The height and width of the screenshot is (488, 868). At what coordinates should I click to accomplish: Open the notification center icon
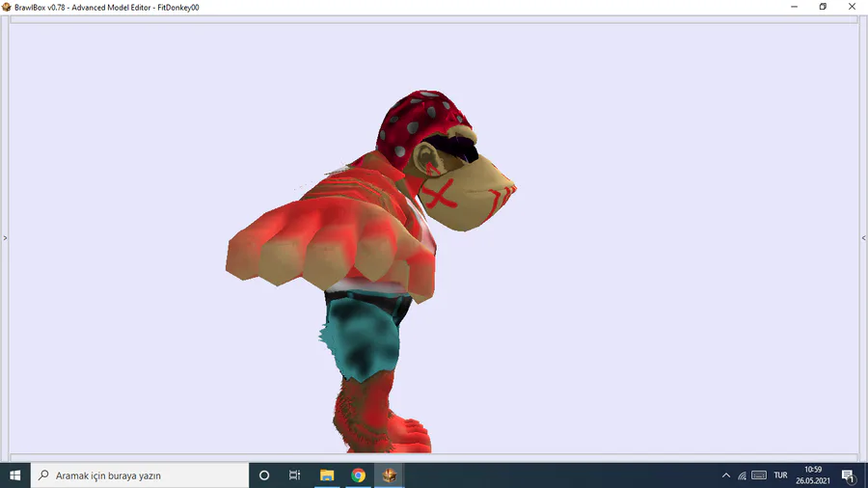(848, 475)
